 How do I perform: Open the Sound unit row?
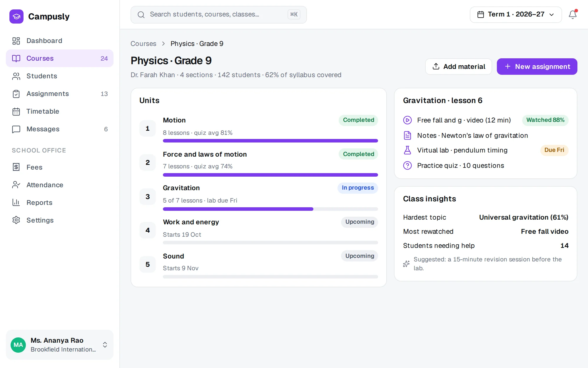pos(258,264)
